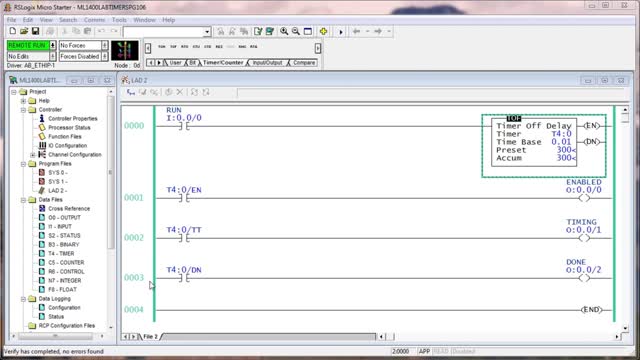Open the Function Files item
Image resolution: width=640 pixels, height=360 pixels.
(64, 136)
